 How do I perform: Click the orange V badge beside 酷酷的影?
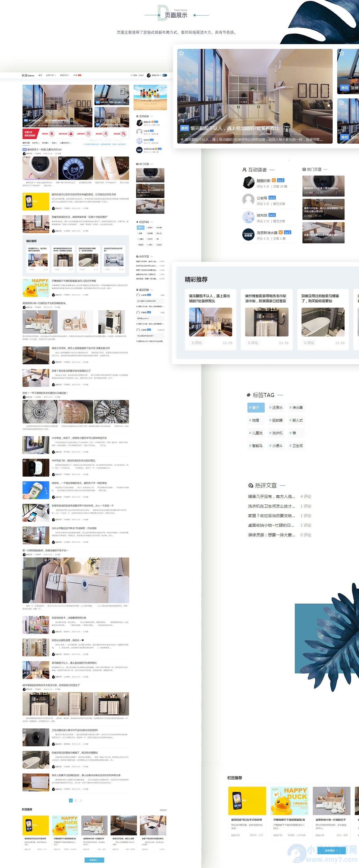click(273, 180)
